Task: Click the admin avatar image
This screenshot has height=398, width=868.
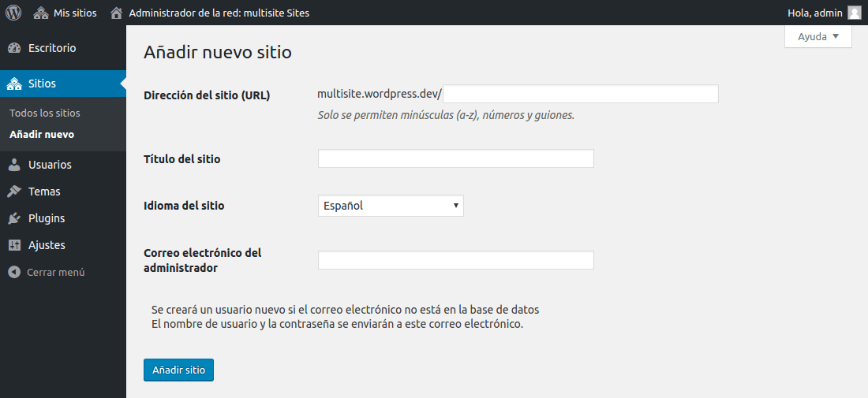Action: click(x=854, y=12)
